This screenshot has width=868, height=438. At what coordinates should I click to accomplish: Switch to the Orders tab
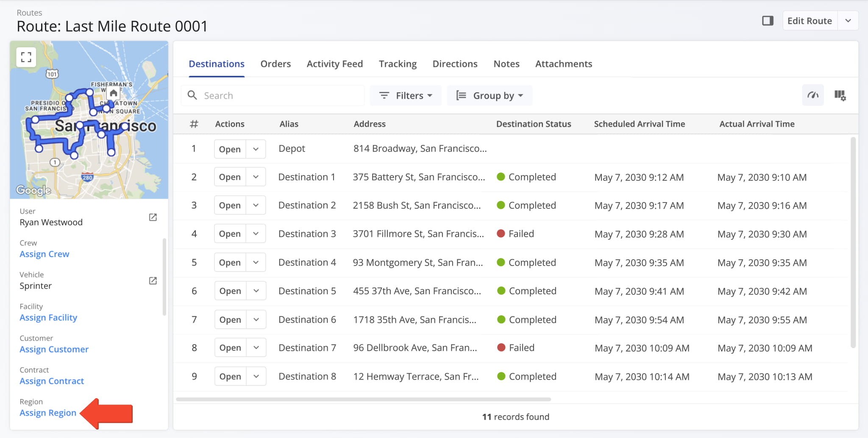[275, 64]
